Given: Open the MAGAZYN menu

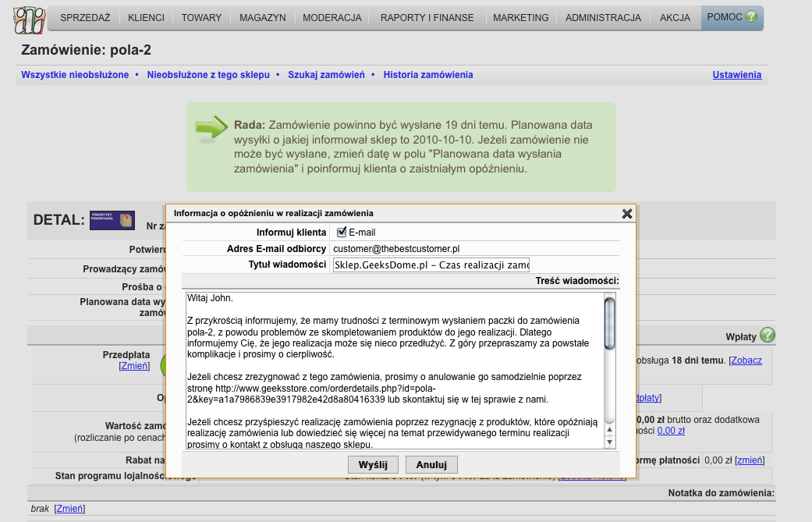Looking at the screenshot, I should click(x=263, y=18).
